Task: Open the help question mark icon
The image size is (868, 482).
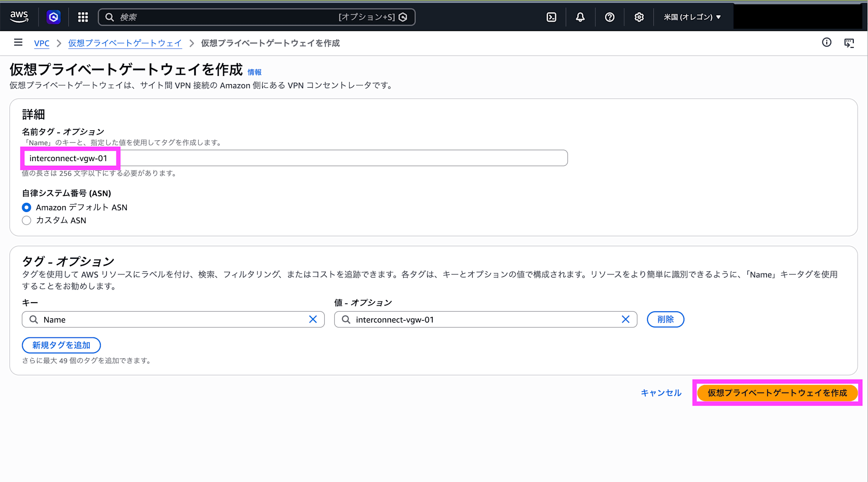Action: coord(610,17)
